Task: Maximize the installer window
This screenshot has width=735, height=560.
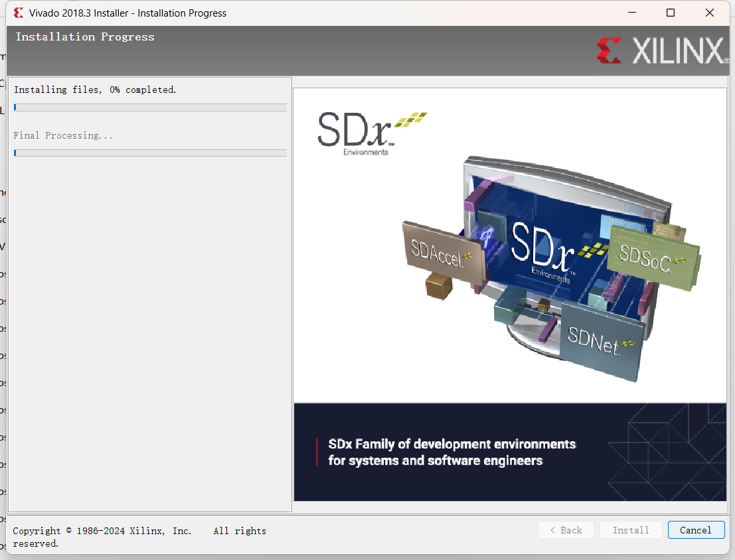Action: (671, 13)
